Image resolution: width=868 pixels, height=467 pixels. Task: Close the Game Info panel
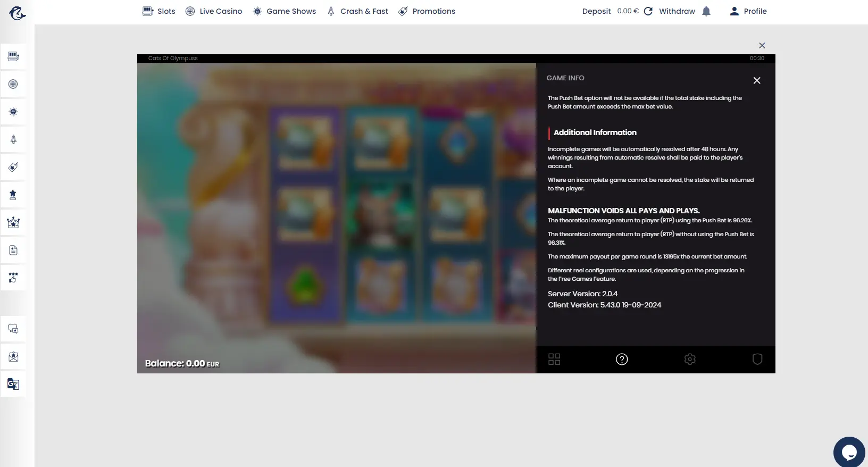757,80
